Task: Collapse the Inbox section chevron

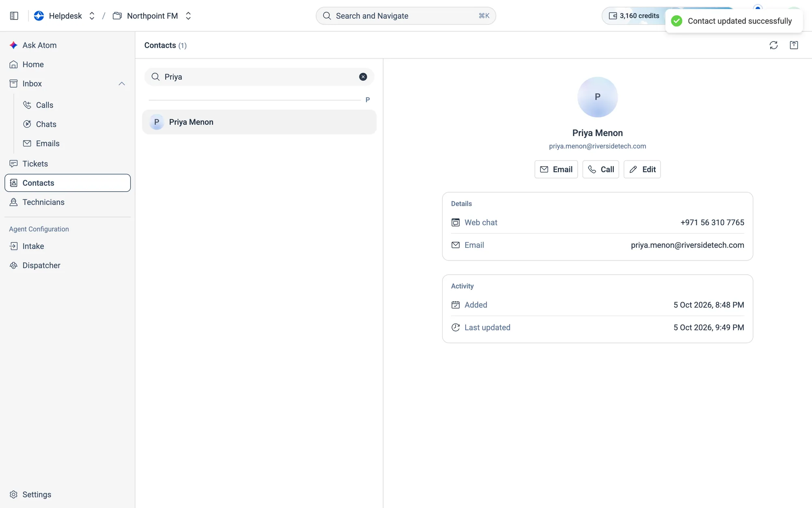Action: coord(121,84)
